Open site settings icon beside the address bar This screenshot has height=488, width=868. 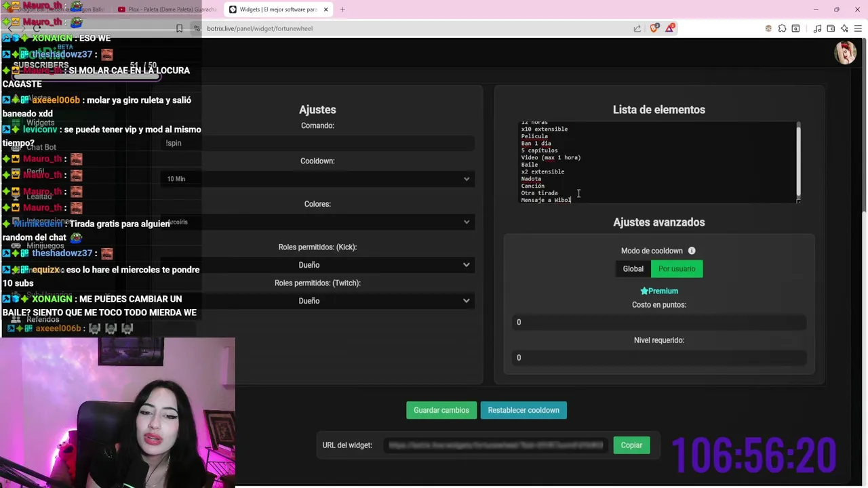pyautogui.click(x=197, y=28)
